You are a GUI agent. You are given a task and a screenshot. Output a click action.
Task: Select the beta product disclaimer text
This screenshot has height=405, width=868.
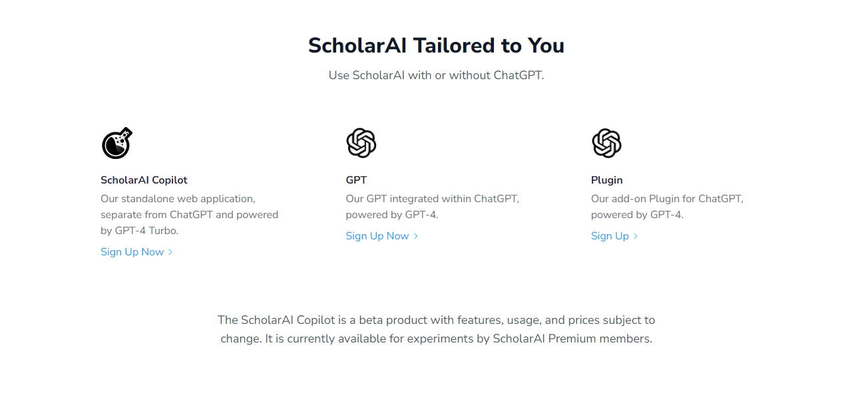(x=436, y=329)
